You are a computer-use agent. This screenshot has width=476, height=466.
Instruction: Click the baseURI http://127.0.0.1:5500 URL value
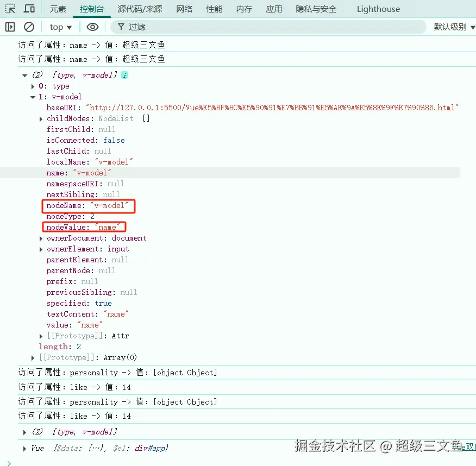coord(272,108)
